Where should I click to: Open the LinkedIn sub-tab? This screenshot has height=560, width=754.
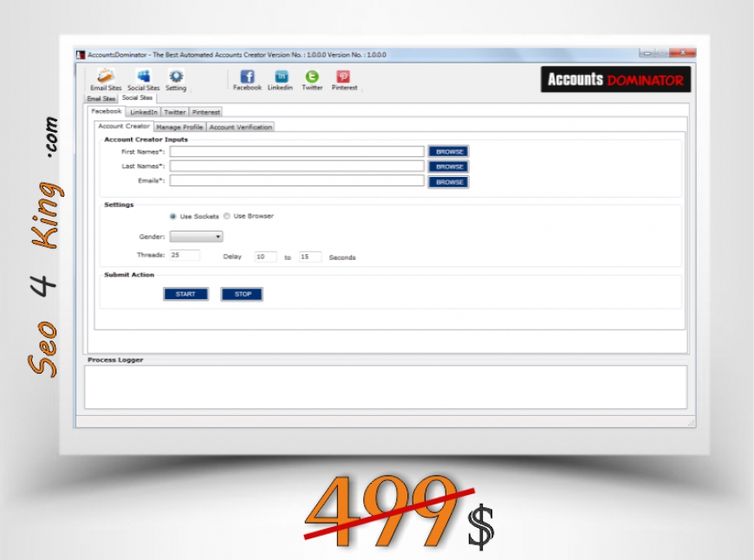point(144,112)
